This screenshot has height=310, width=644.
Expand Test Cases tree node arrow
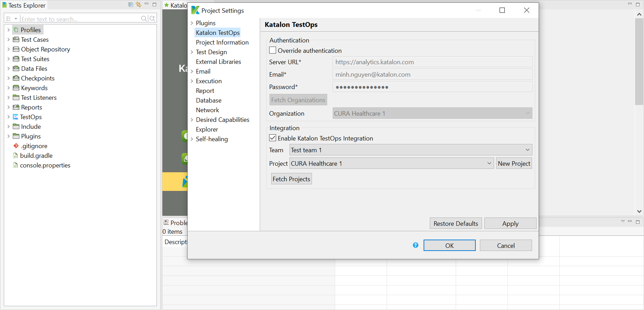[x=9, y=40]
